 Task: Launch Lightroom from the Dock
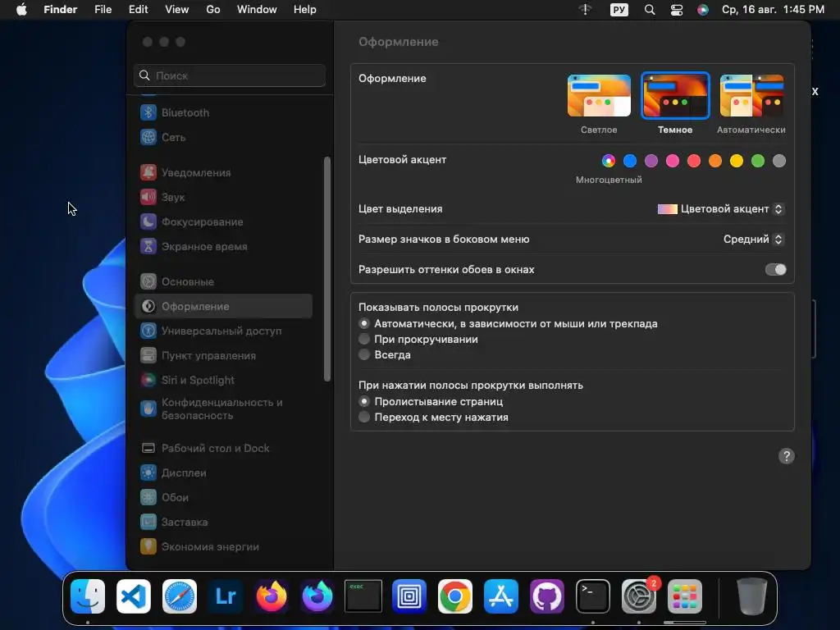[226, 596]
